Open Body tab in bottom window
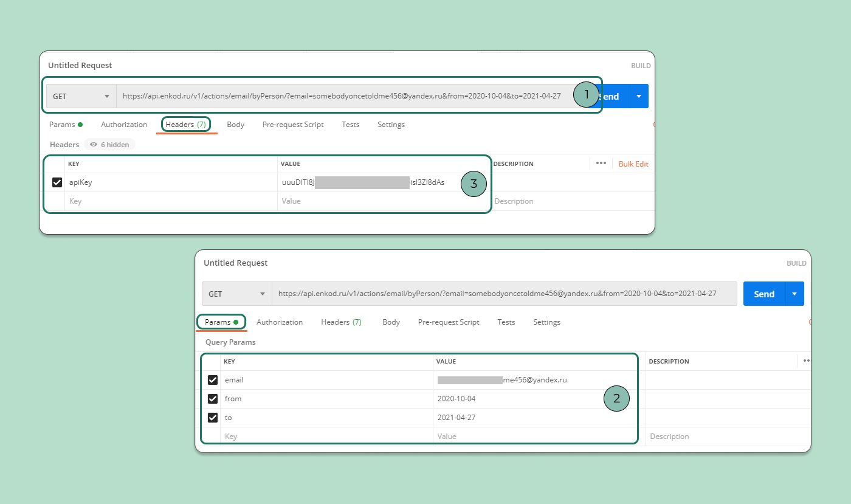This screenshot has width=851, height=504. [x=391, y=322]
